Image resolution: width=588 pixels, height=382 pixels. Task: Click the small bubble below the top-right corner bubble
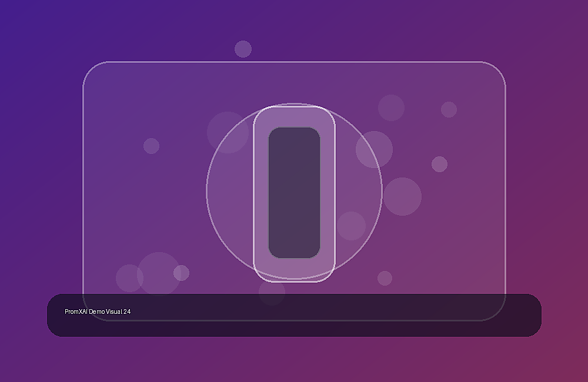point(439,164)
